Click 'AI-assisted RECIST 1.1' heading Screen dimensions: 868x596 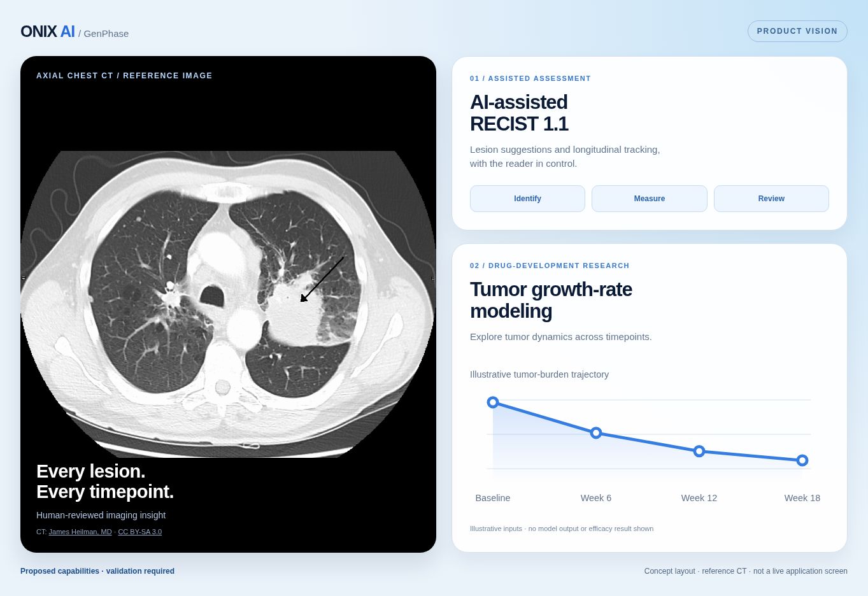pos(519,113)
